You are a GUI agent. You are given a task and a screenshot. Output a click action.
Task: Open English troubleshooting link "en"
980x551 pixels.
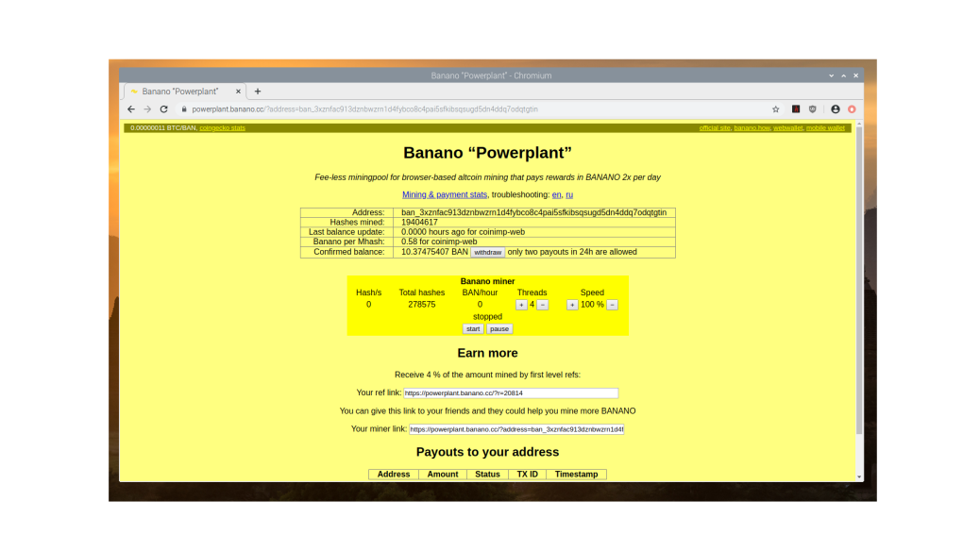[556, 195]
